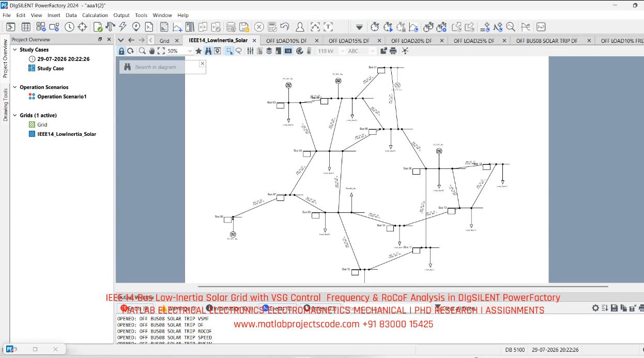
Task: Click the Calculate Initial Conditions stopwatch icon
Action: (x=375, y=27)
